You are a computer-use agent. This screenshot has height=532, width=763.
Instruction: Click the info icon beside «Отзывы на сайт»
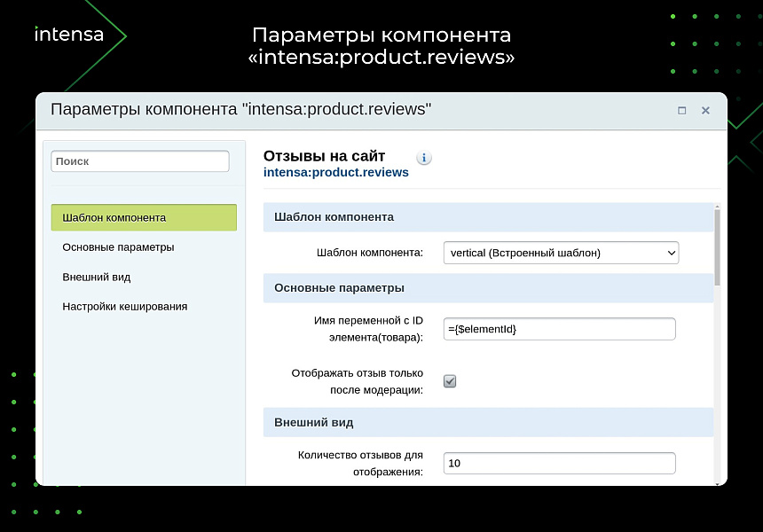tap(423, 157)
